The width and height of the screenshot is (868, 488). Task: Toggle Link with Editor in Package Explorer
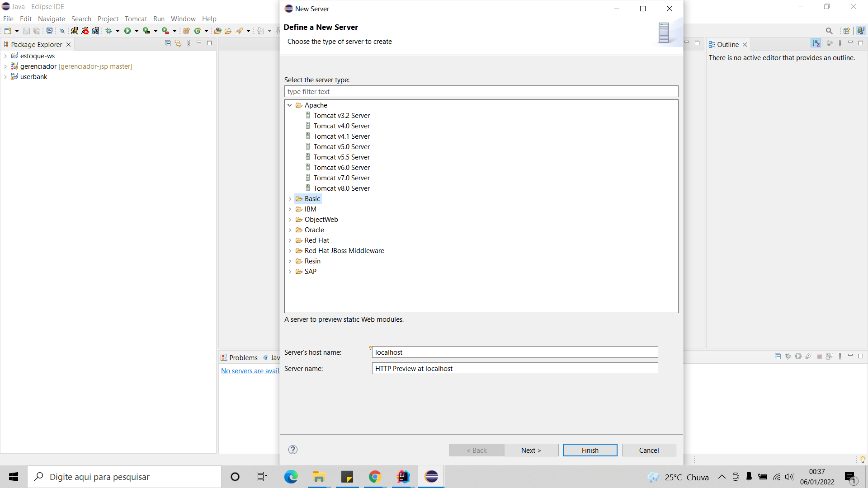(178, 43)
